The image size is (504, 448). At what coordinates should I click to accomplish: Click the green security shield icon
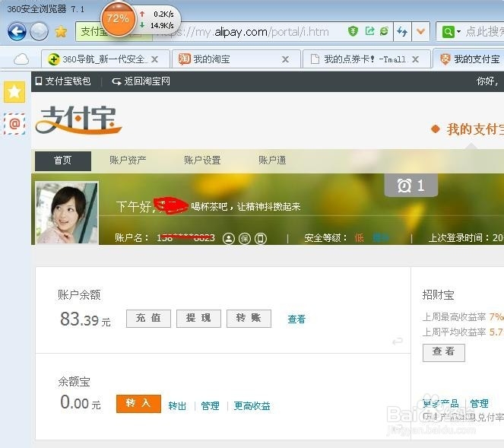[x=353, y=31]
